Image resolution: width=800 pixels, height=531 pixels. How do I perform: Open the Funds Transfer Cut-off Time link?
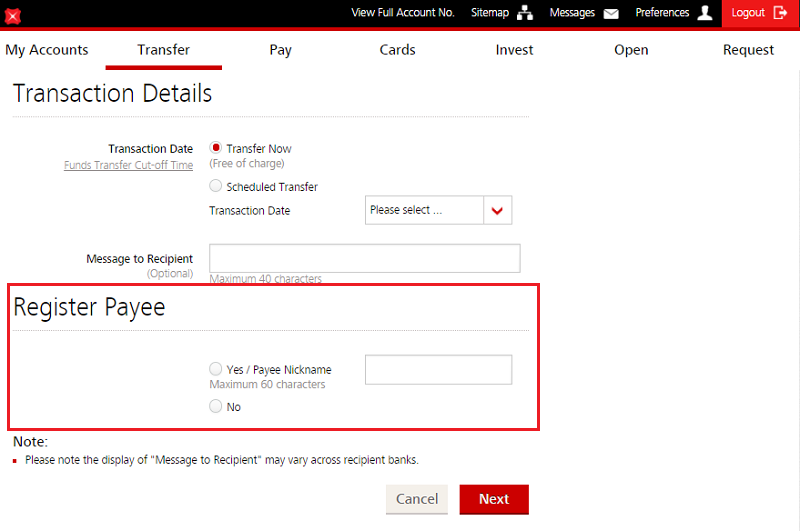coord(128,166)
